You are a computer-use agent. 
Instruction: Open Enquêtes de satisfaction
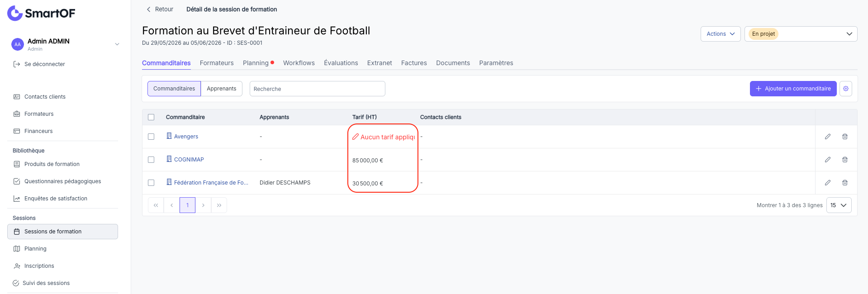pos(50,199)
